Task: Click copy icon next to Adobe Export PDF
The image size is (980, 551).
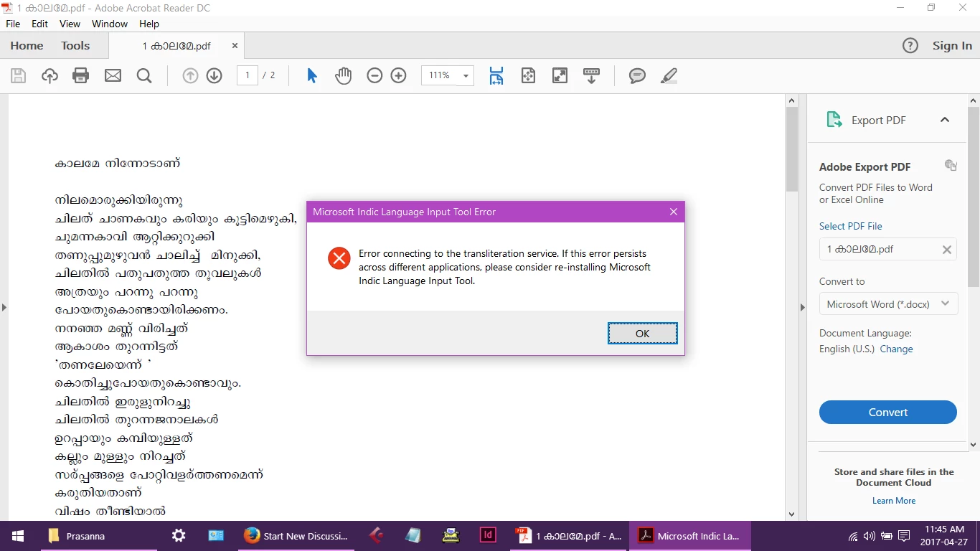Action: [951, 165]
